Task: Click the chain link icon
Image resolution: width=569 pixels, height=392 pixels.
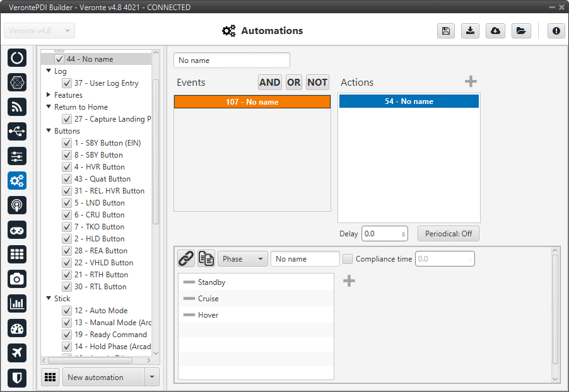Action: point(186,259)
